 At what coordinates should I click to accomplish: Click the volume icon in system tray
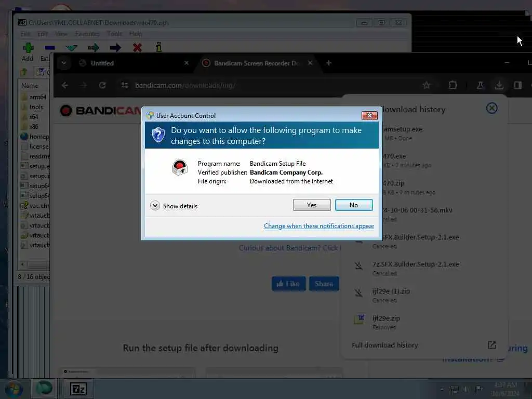tap(467, 389)
